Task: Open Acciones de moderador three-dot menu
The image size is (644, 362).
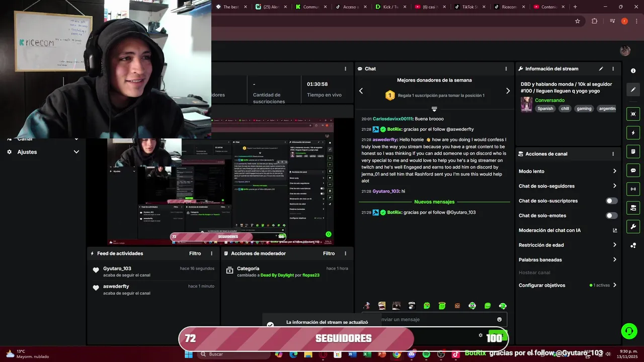Action: pyautogui.click(x=345, y=253)
